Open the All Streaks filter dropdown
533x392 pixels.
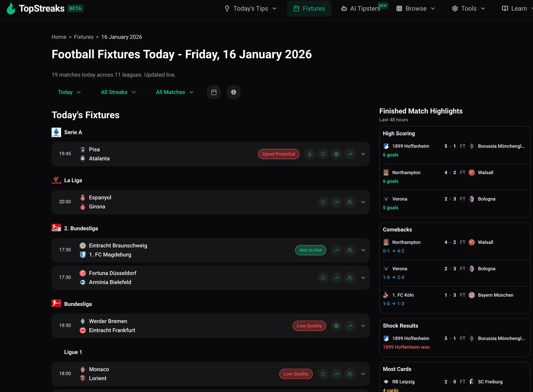tap(118, 92)
